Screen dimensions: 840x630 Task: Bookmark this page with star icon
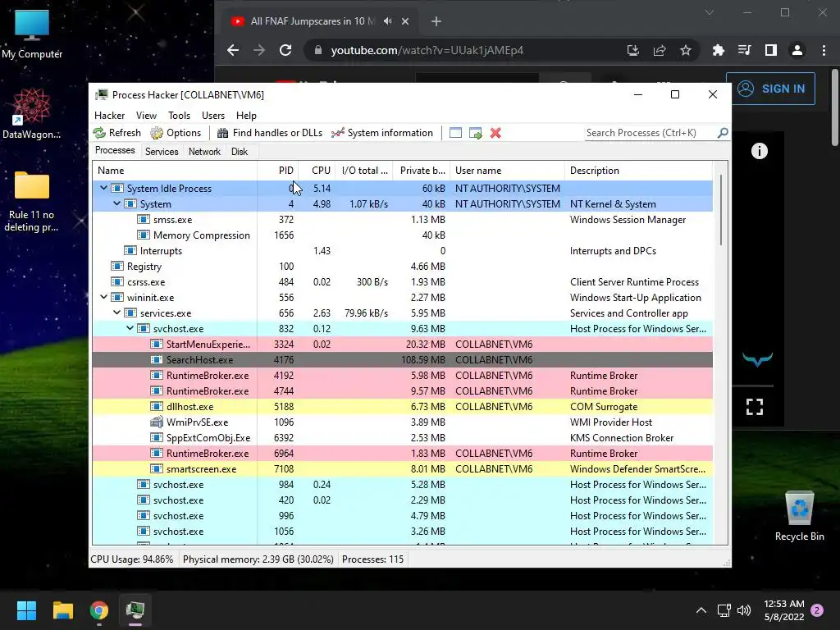coord(685,50)
